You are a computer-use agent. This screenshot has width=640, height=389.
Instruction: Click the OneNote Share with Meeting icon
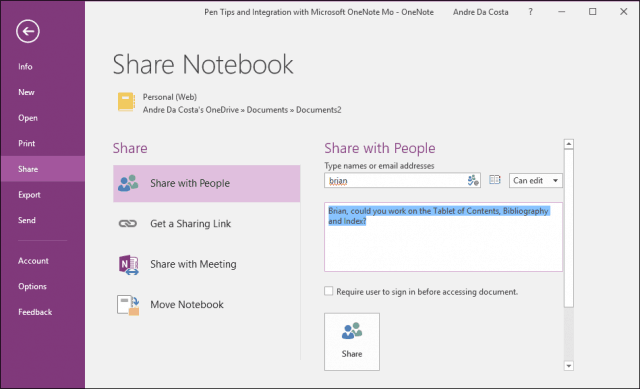[x=129, y=265]
